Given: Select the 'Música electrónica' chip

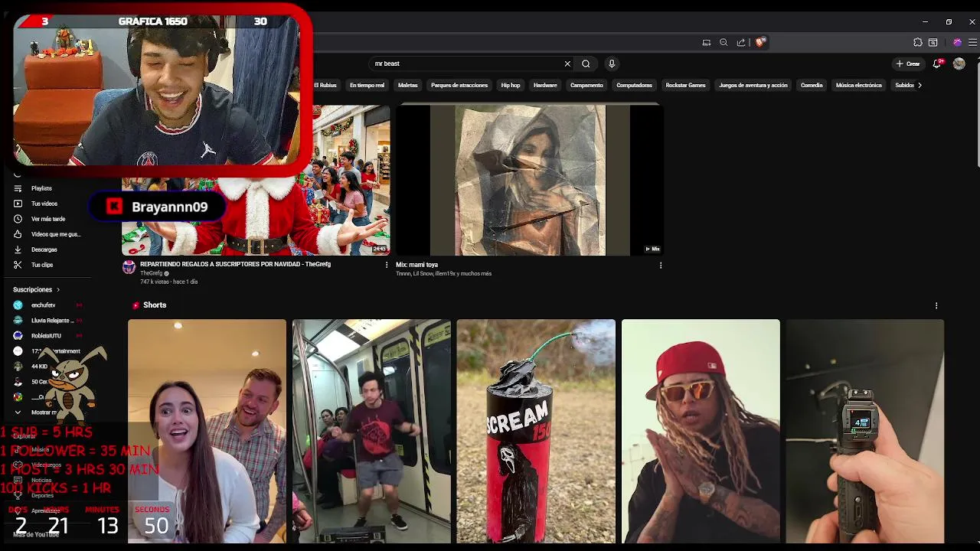Looking at the screenshot, I should (x=858, y=85).
